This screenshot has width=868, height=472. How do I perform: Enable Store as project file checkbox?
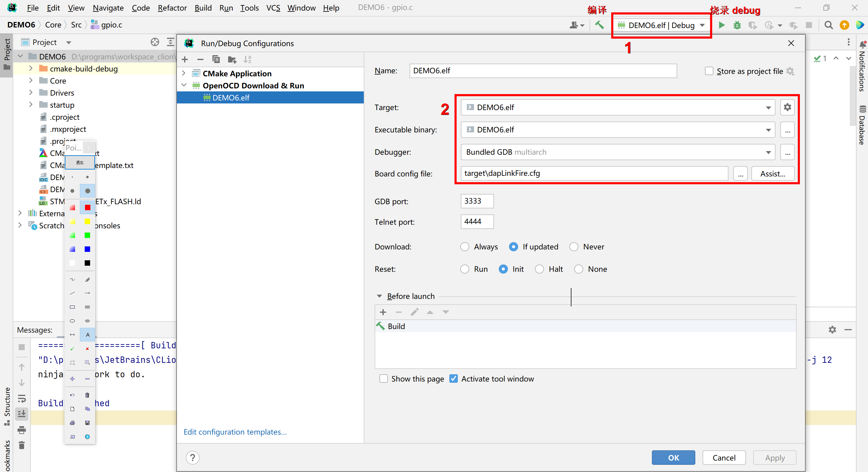tap(709, 71)
